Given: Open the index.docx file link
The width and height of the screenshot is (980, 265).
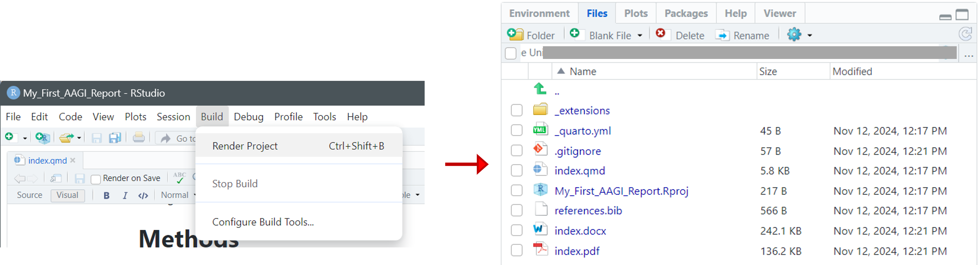Looking at the screenshot, I should pos(580,231).
